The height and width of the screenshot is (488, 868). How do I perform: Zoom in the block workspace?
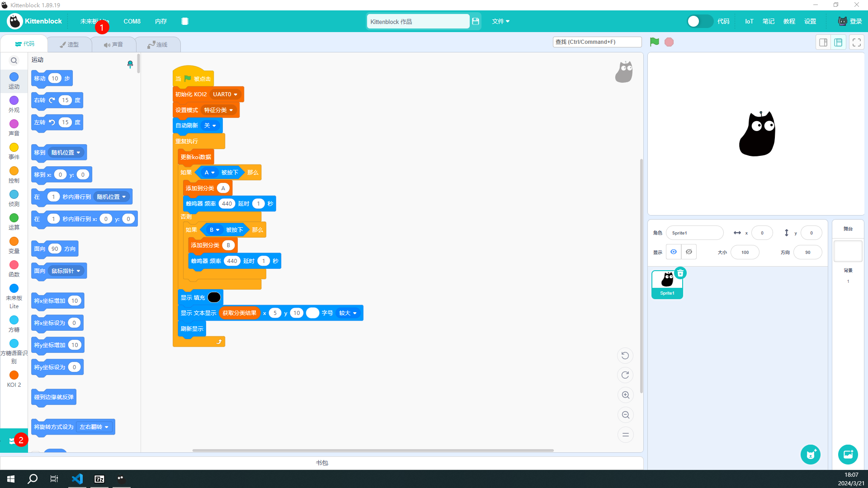pyautogui.click(x=626, y=395)
